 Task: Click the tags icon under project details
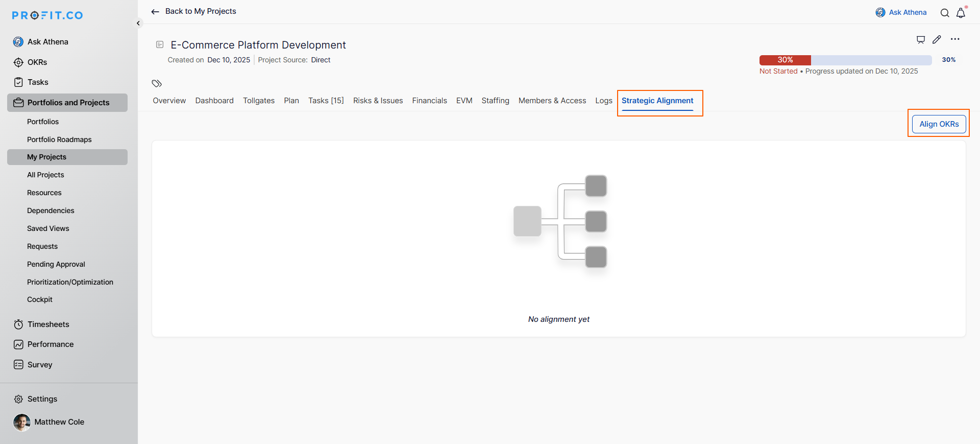pos(157,83)
